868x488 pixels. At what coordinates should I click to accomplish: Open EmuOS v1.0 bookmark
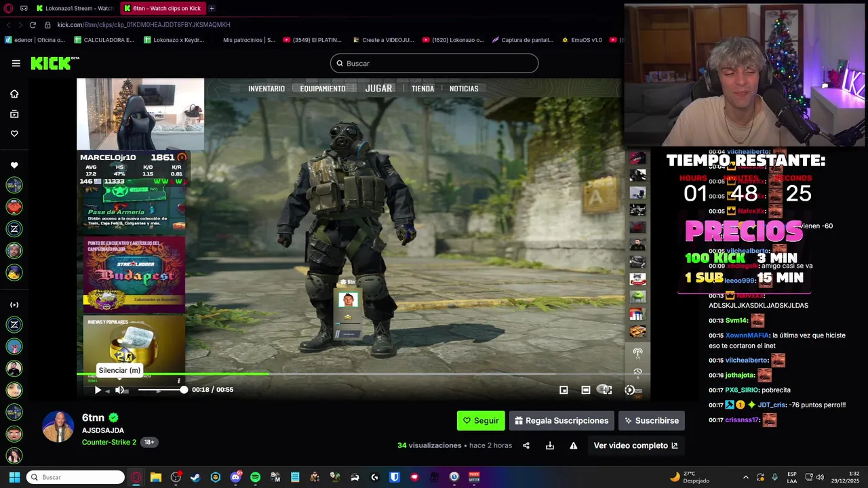(x=582, y=40)
